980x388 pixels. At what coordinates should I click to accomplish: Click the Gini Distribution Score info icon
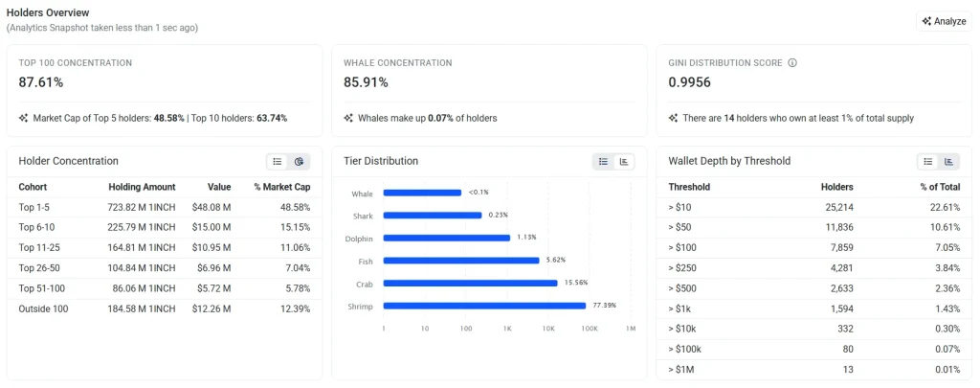click(x=791, y=63)
